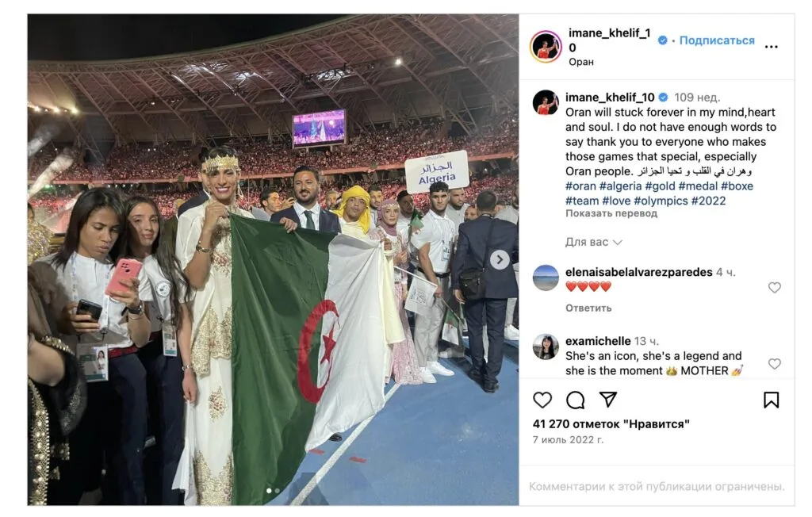Image resolution: width=812 pixels, height=517 pixels.
Task: Like the post with heart icon
Action: click(x=542, y=400)
